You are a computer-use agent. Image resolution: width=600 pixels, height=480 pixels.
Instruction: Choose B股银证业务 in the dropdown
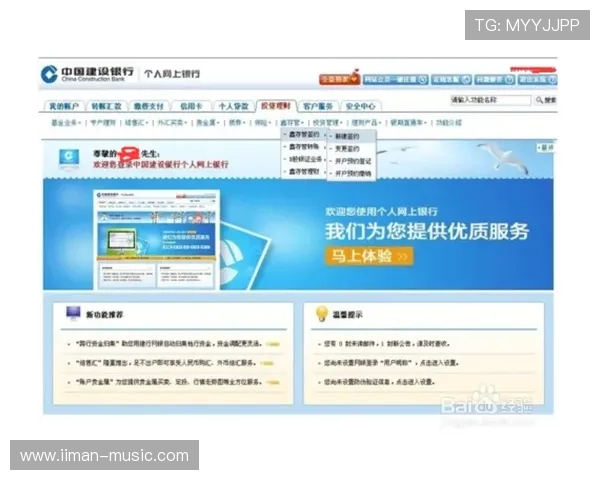coord(304,159)
